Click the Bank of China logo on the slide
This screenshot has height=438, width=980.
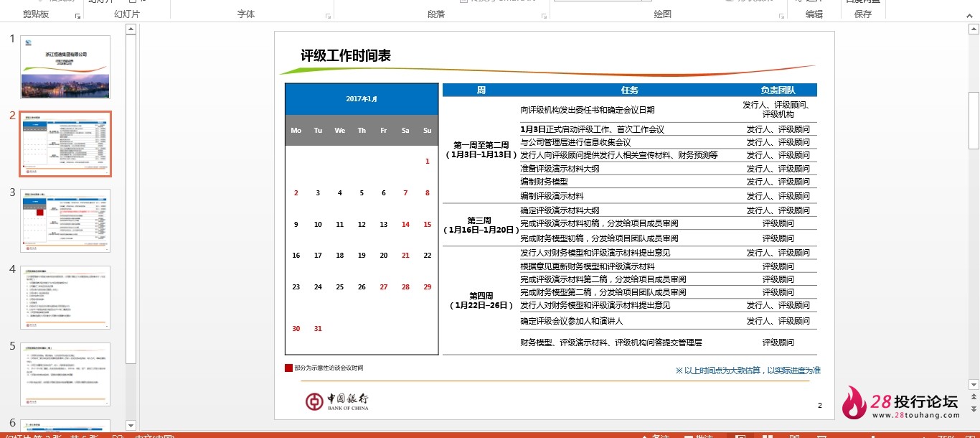(337, 401)
